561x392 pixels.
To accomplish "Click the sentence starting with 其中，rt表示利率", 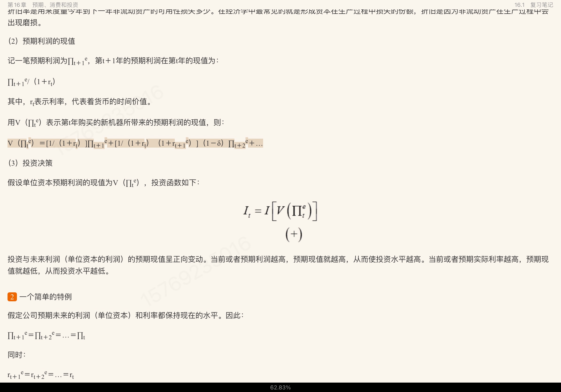I will [79, 102].
